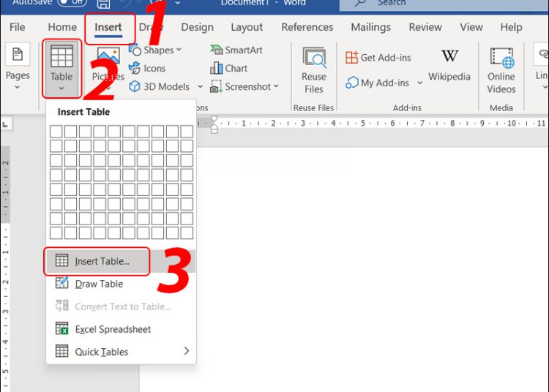Click bottom-right cell of table grid

click(187, 233)
